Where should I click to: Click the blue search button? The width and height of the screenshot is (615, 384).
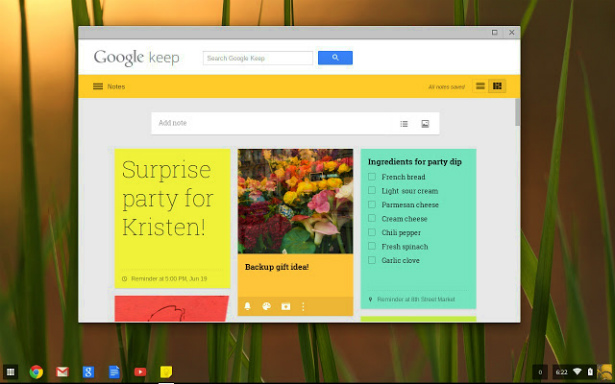coord(335,58)
